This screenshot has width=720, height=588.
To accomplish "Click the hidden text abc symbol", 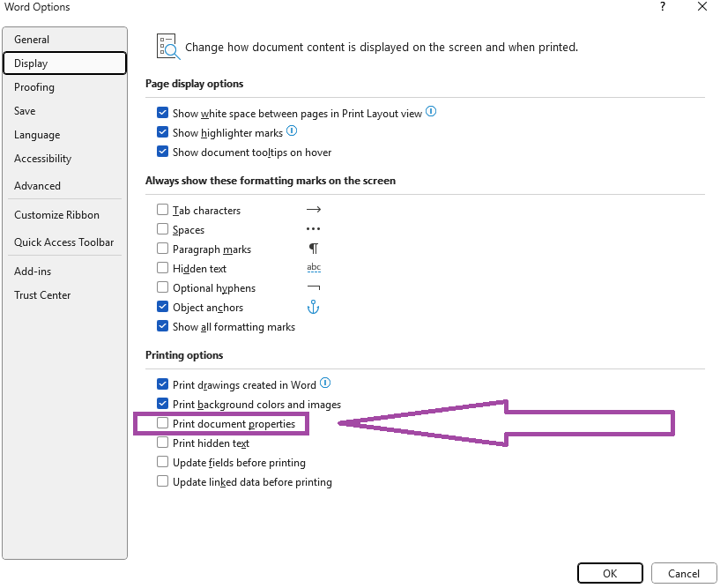I will (314, 267).
